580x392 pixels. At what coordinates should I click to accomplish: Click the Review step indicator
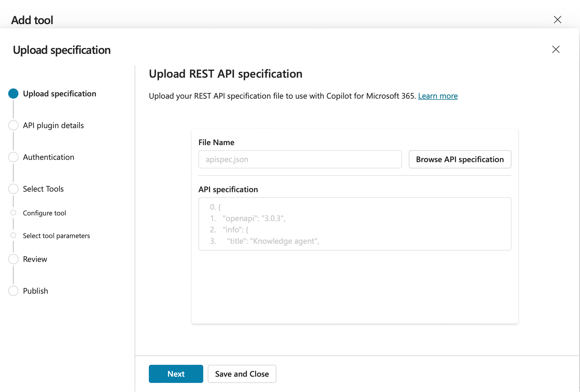tap(13, 259)
